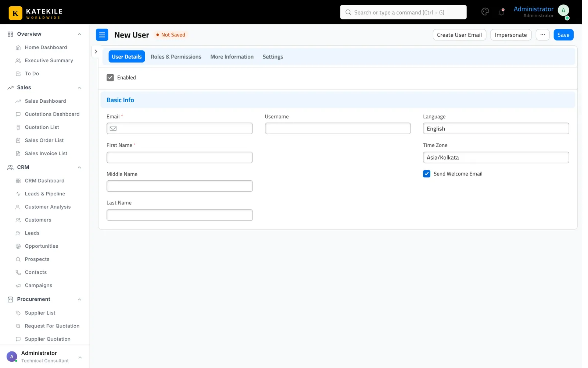Viewport: 588px width, 368px height.
Task: Click the Impersonate button
Action: pos(511,35)
